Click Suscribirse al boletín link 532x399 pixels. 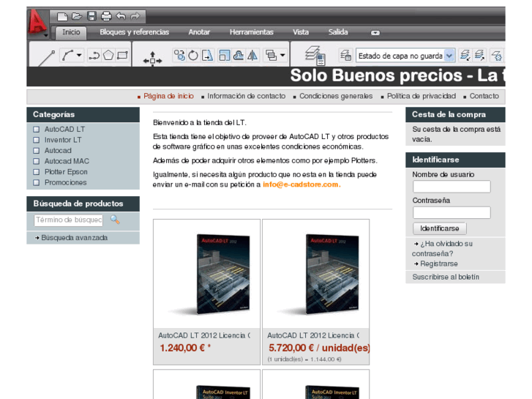click(446, 277)
